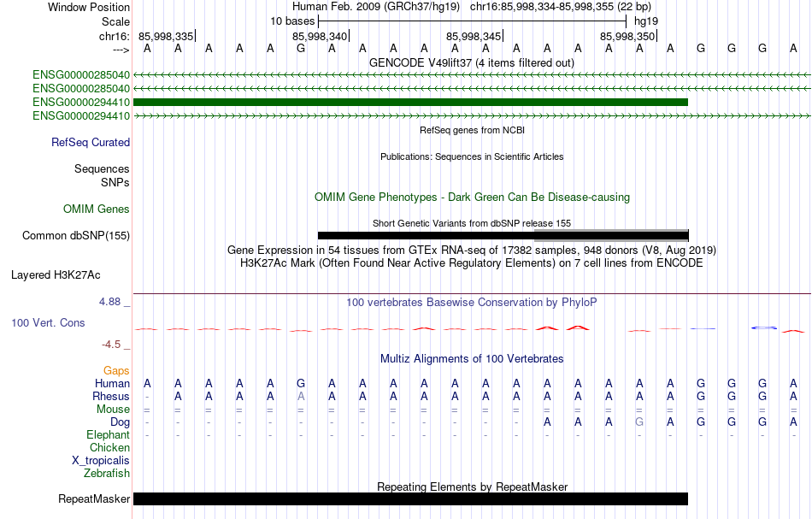Click the Common dbSNP(155) track label
812x519 pixels.
(x=76, y=236)
